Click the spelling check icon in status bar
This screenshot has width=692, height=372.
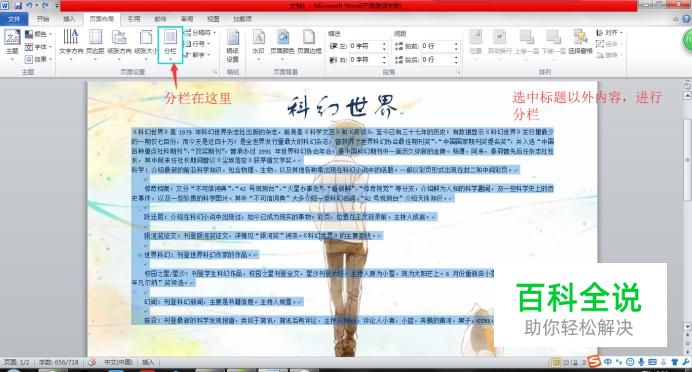[x=92, y=362]
